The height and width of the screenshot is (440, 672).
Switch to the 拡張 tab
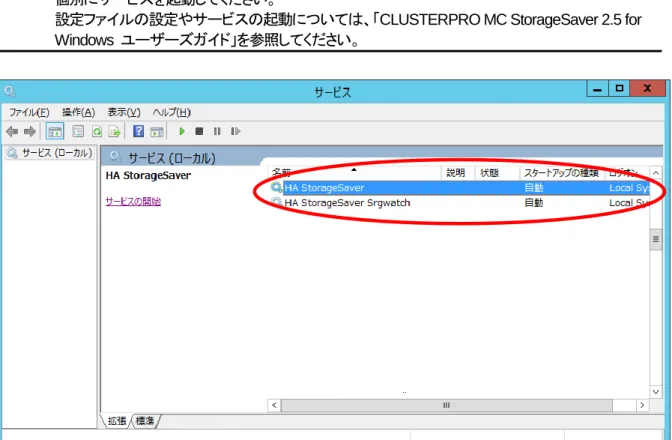click(117, 421)
